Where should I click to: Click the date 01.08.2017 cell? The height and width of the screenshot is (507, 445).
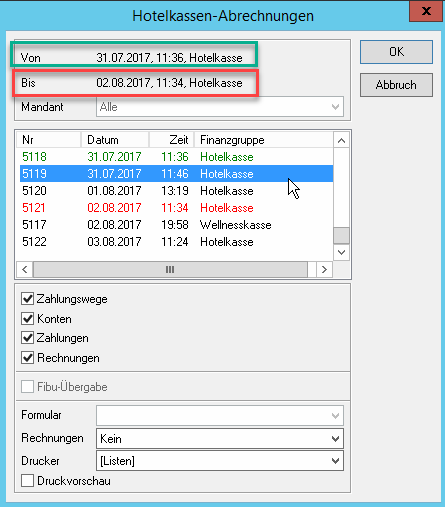pyautogui.click(x=114, y=191)
